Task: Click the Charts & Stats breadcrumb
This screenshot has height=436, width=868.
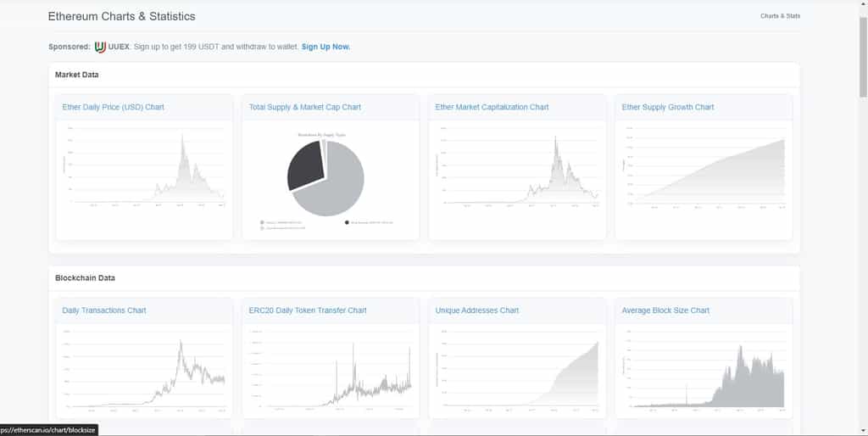Action: [x=780, y=16]
